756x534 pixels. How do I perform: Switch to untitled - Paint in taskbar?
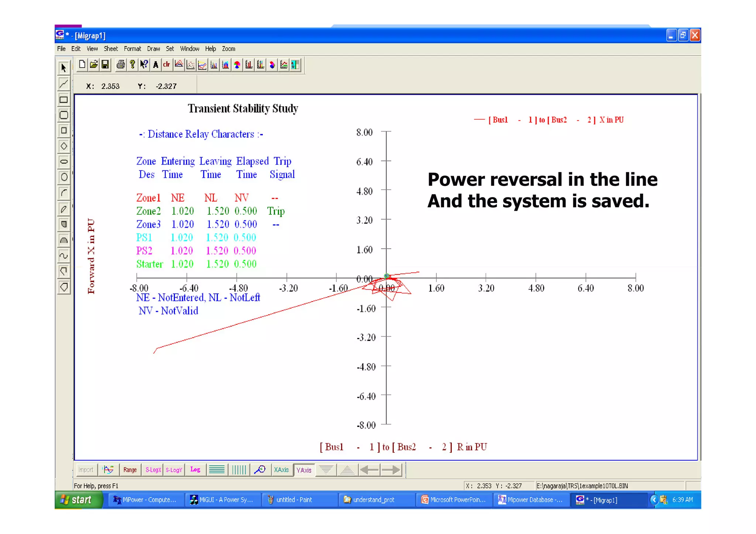[300, 500]
